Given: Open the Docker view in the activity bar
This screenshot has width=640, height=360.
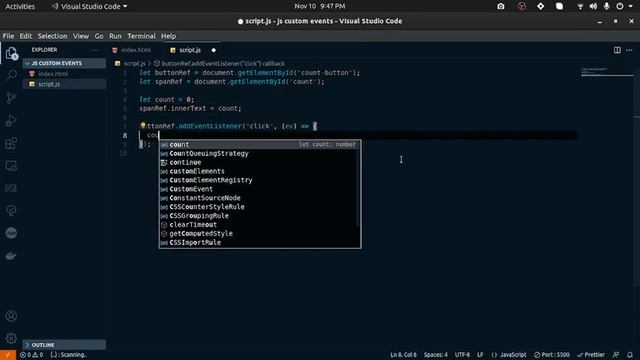Looking at the screenshot, I should (11, 256).
